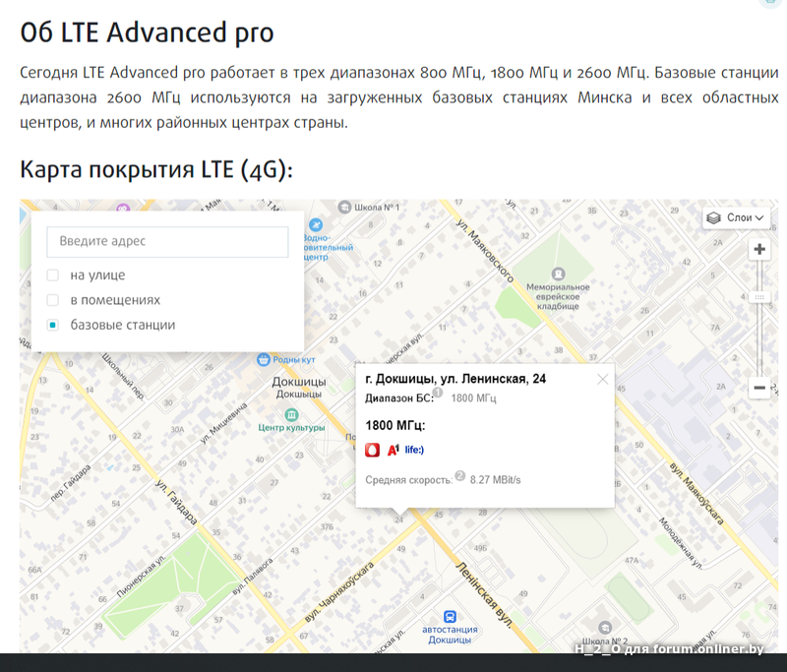This screenshot has width=787, height=672.
Task: Click the 'Пионерская ул.' street label
Action: [142, 577]
